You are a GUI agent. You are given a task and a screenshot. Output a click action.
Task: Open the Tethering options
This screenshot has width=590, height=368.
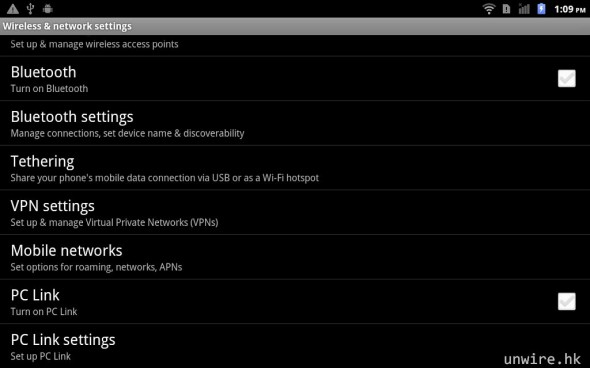295,168
